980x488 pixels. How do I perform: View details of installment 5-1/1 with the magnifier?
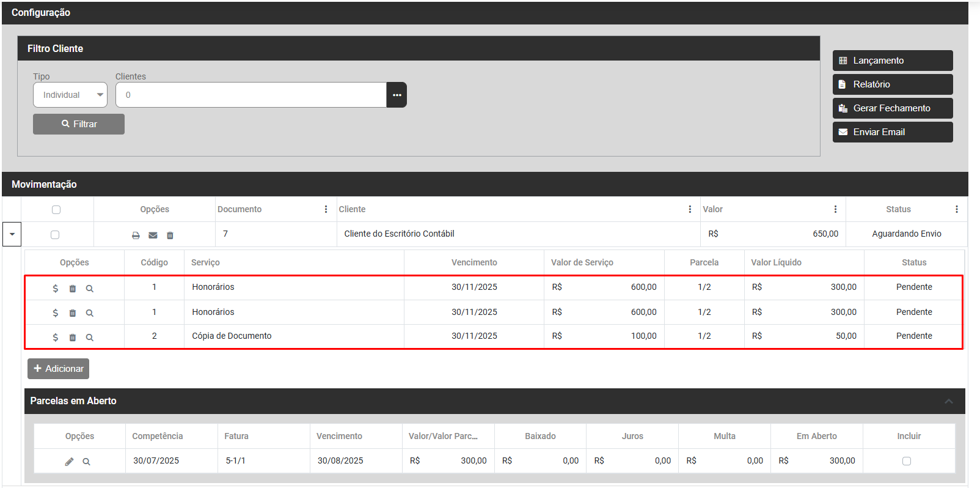86,462
